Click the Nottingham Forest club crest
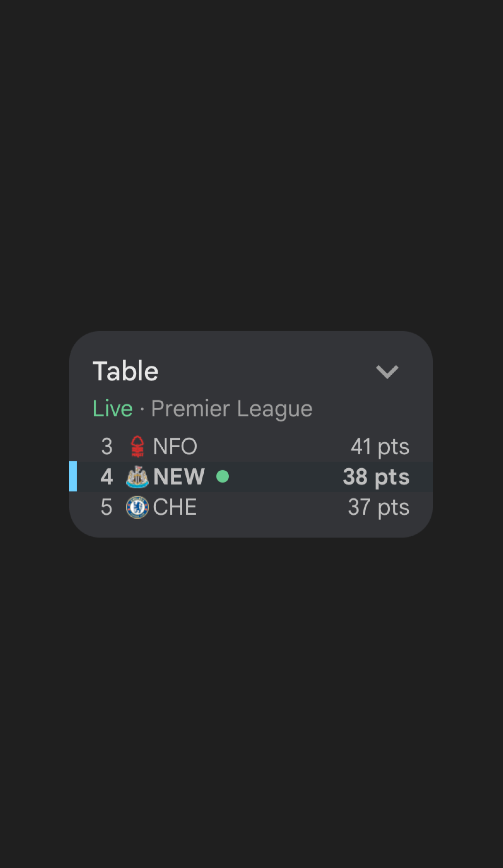Image resolution: width=503 pixels, height=868 pixels. click(137, 446)
